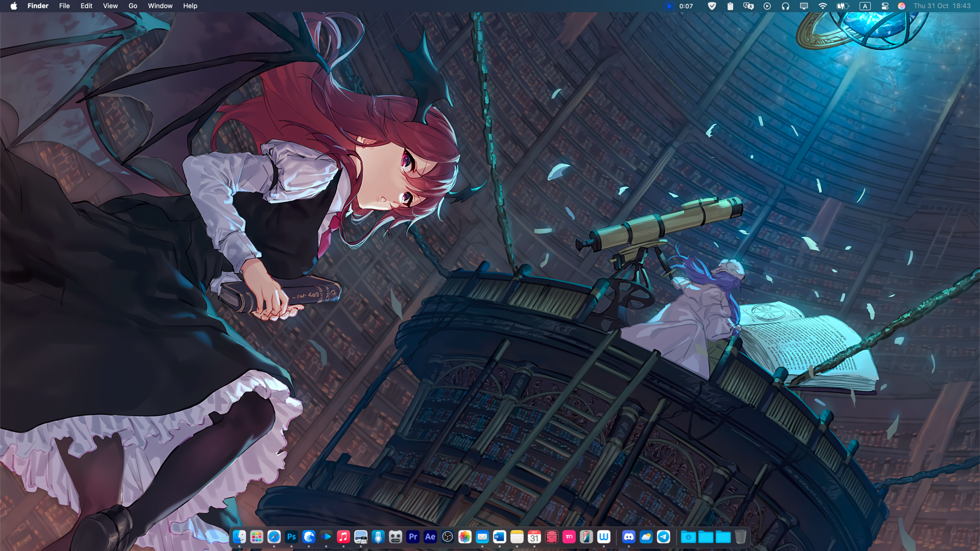Open the red Chinese-character app in Dock
The width and height of the screenshot is (980, 551).
[552, 537]
